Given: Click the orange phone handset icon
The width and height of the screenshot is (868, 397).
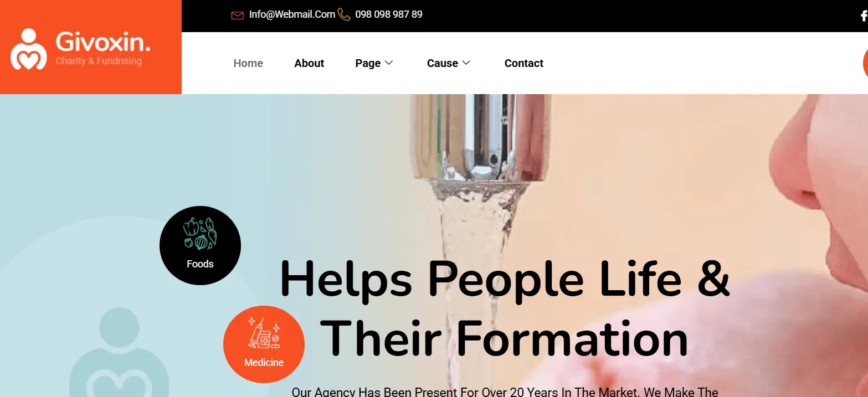Looking at the screenshot, I should pyautogui.click(x=344, y=14).
